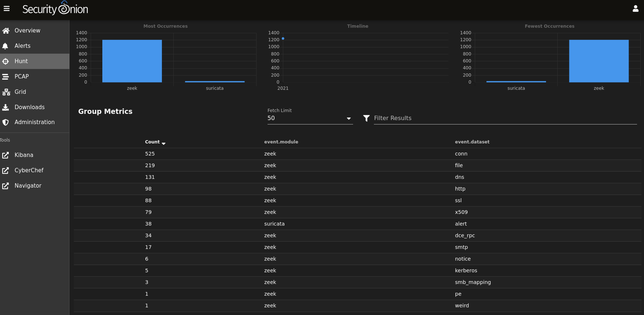Click the ssl dataset value
Image resolution: width=644 pixels, height=315 pixels.
(x=458, y=200)
